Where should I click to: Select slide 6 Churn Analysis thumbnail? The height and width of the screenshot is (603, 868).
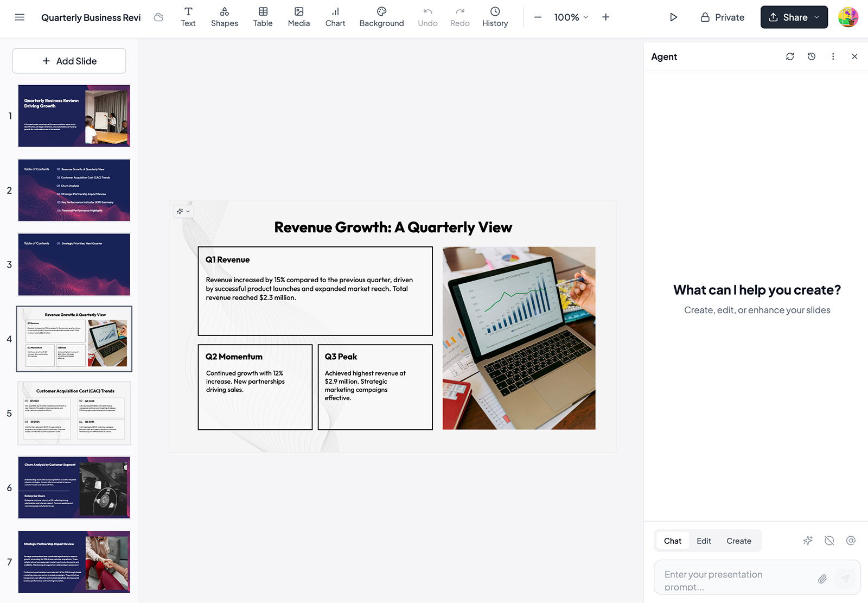pyautogui.click(x=74, y=487)
